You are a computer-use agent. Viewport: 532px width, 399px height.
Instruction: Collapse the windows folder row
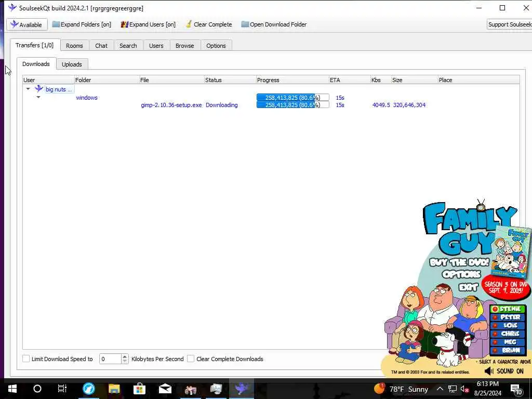click(x=38, y=97)
